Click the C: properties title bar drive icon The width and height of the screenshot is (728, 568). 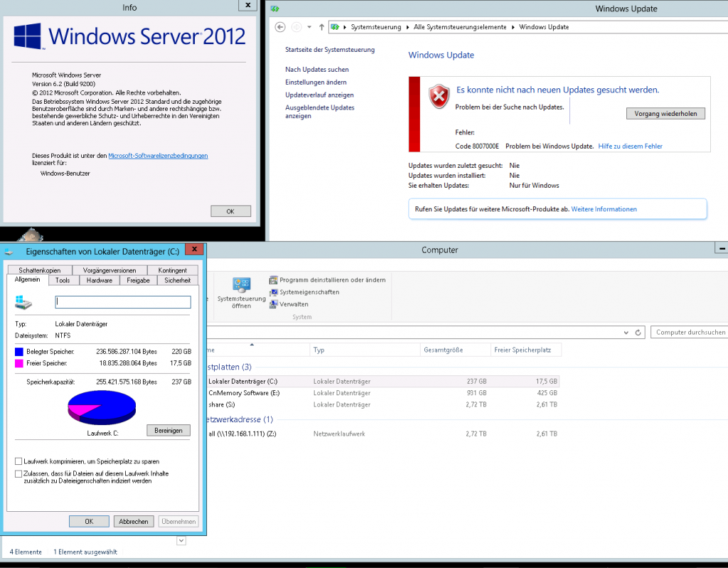[x=9, y=252]
